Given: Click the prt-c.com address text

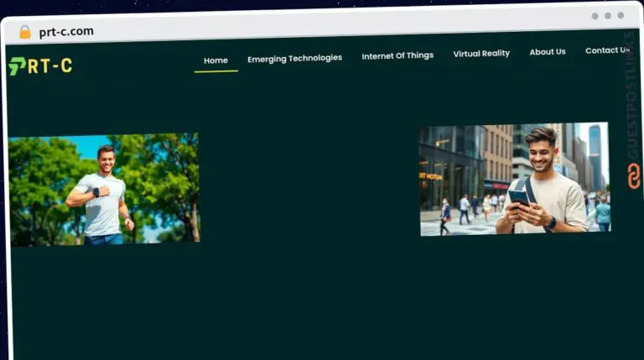Looking at the screenshot, I should point(66,31).
